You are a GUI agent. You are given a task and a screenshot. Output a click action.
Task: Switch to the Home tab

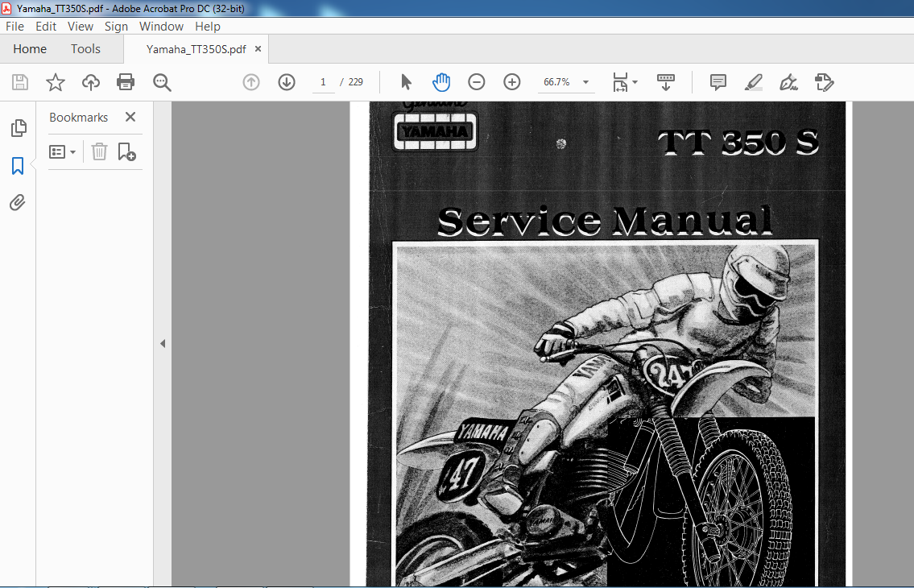coord(30,49)
